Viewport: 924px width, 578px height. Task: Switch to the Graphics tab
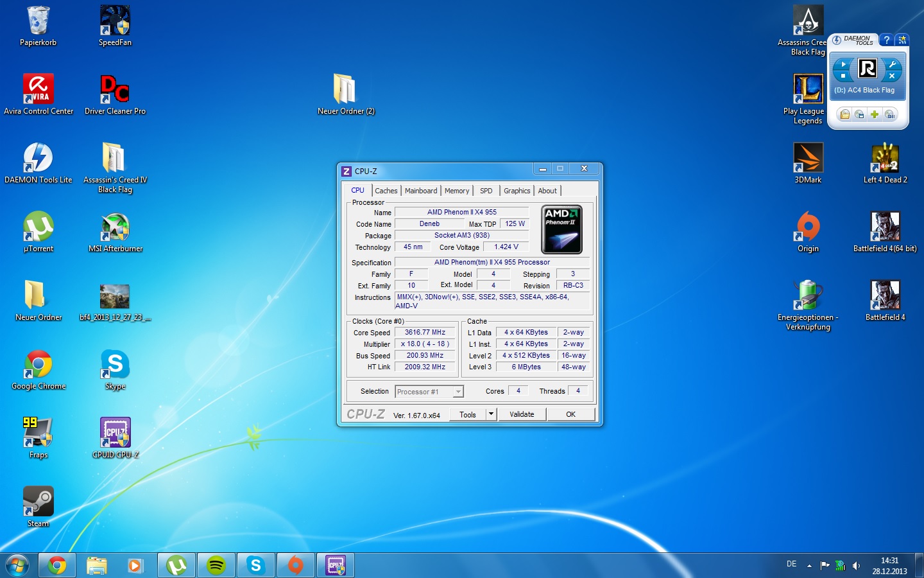click(x=517, y=191)
